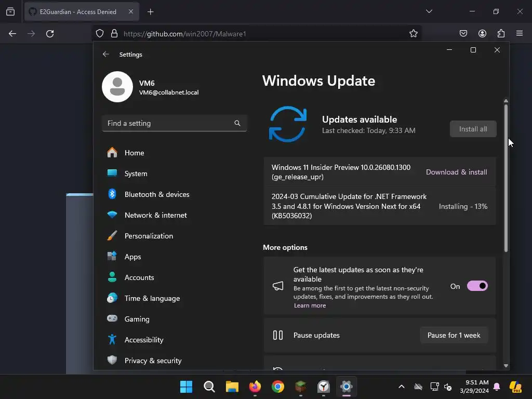Click the Copilot preview taskbar icon

pos(515,387)
